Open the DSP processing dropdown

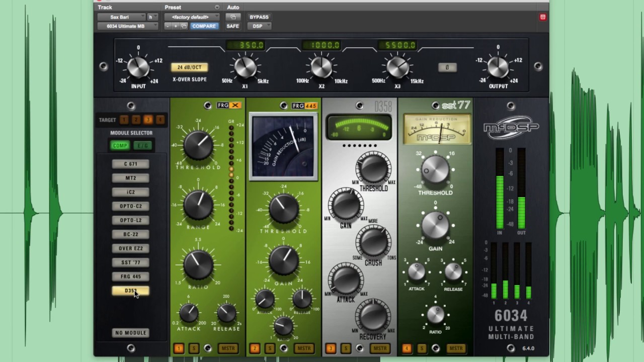click(x=260, y=26)
